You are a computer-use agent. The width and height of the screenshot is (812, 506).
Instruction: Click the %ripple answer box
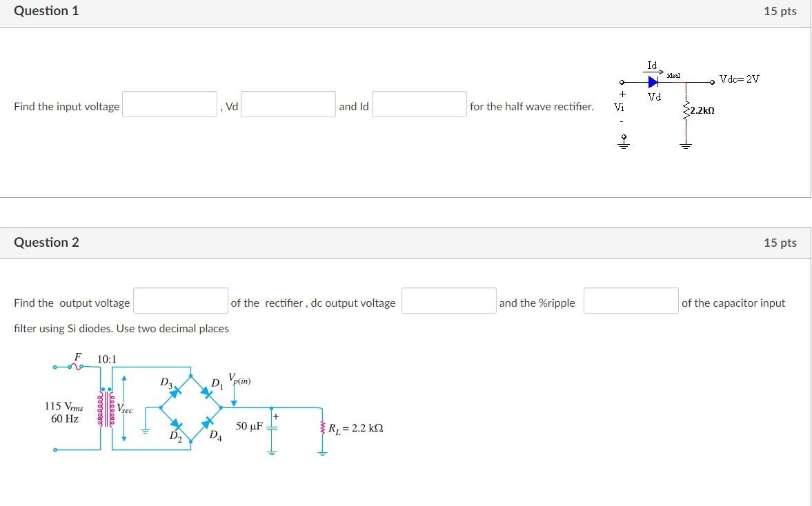pos(630,300)
